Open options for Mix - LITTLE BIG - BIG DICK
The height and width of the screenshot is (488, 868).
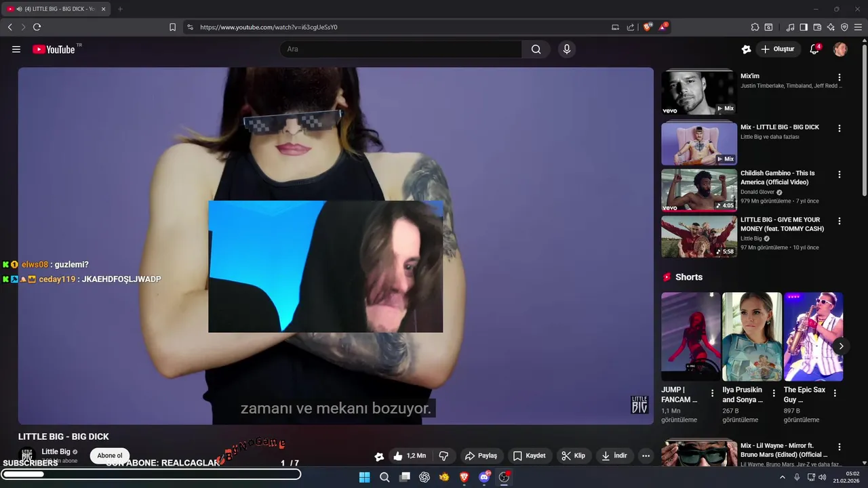(840, 128)
